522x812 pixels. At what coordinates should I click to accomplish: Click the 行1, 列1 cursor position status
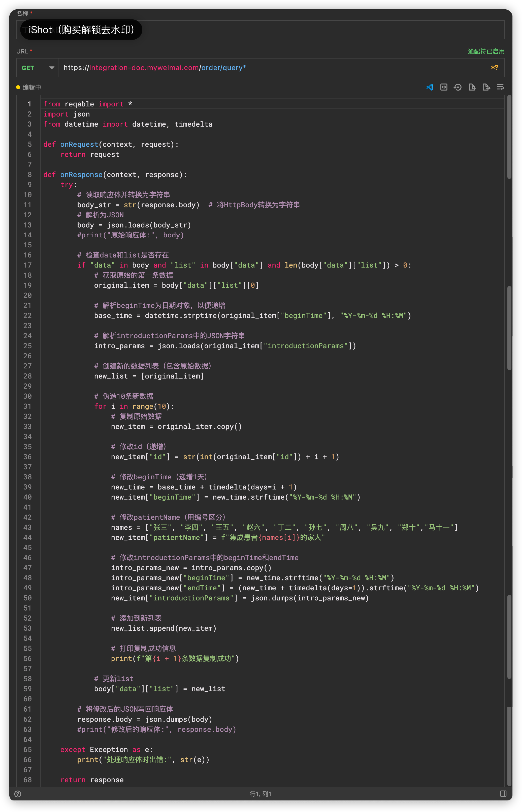click(x=260, y=794)
